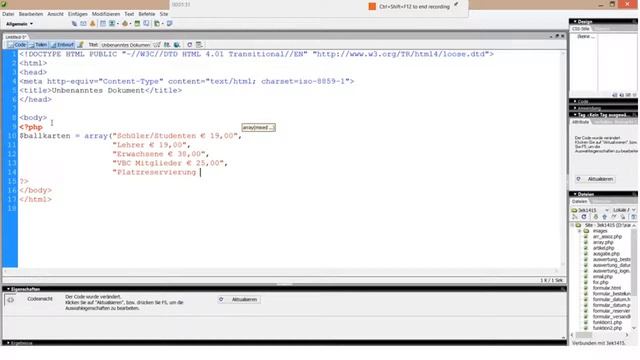640x360 pixels.
Task: Select array.php in the file list
Action: (603, 242)
